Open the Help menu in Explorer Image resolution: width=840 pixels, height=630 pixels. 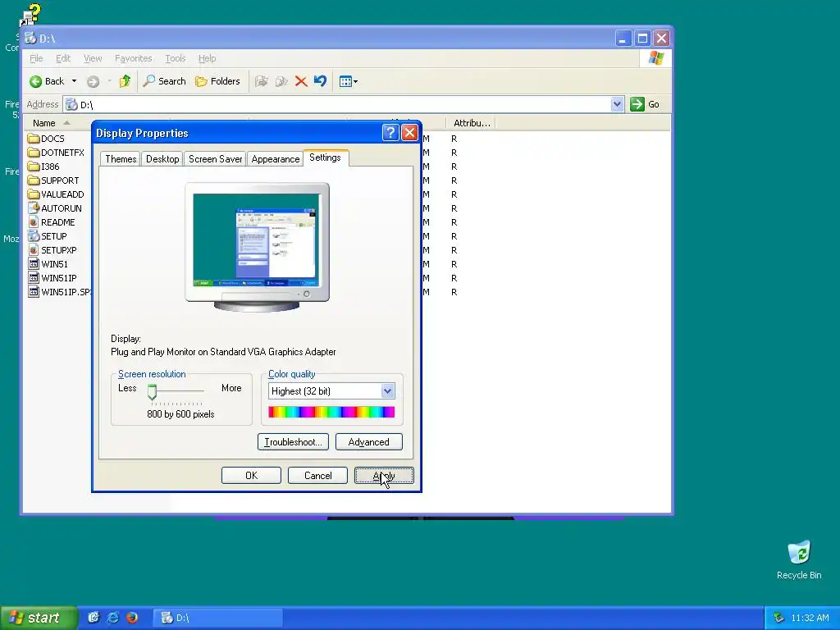point(208,58)
